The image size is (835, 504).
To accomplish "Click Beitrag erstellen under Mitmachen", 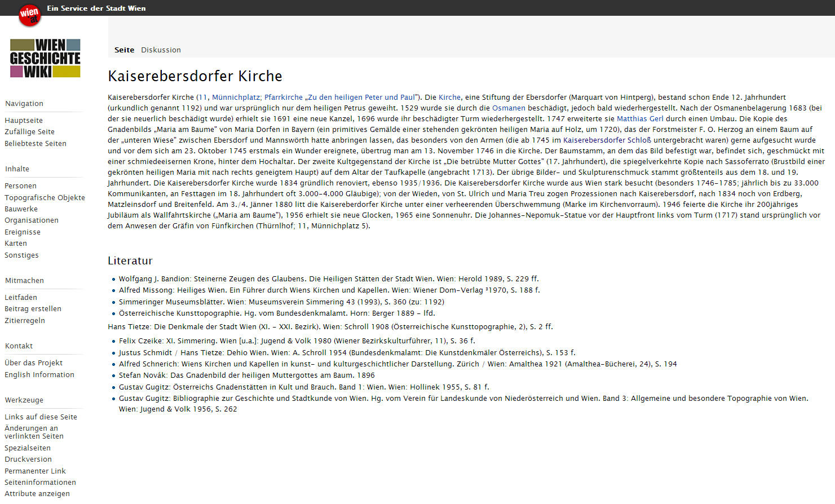I will tap(33, 309).
